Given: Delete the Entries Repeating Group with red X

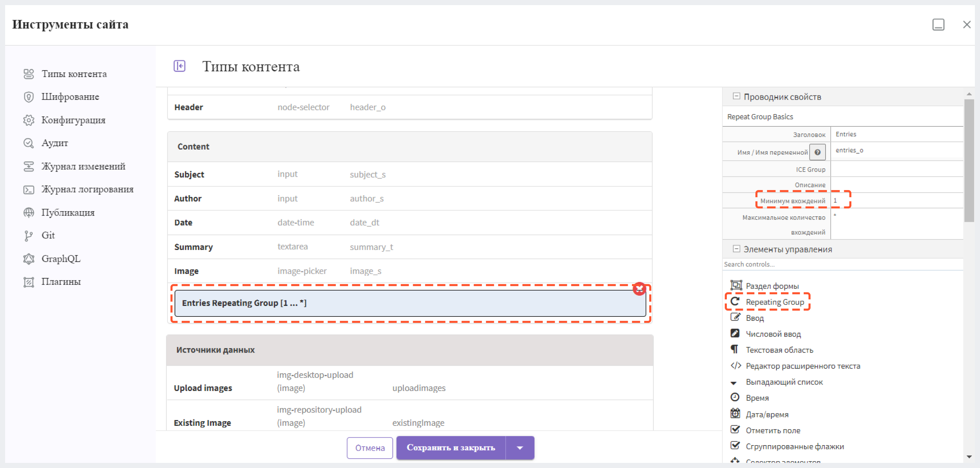Looking at the screenshot, I should click(x=639, y=288).
